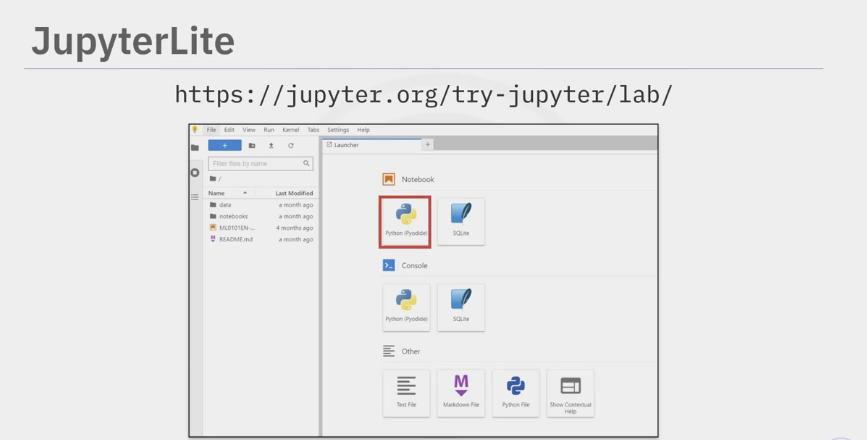
Task: Open Python (Pyodide) console
Action: [405, 307]
